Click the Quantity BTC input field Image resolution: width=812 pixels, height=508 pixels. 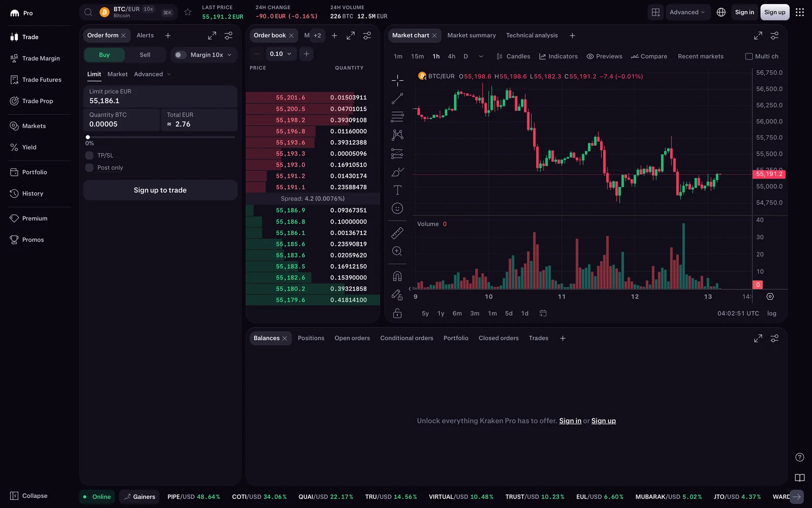pos(122,120)
